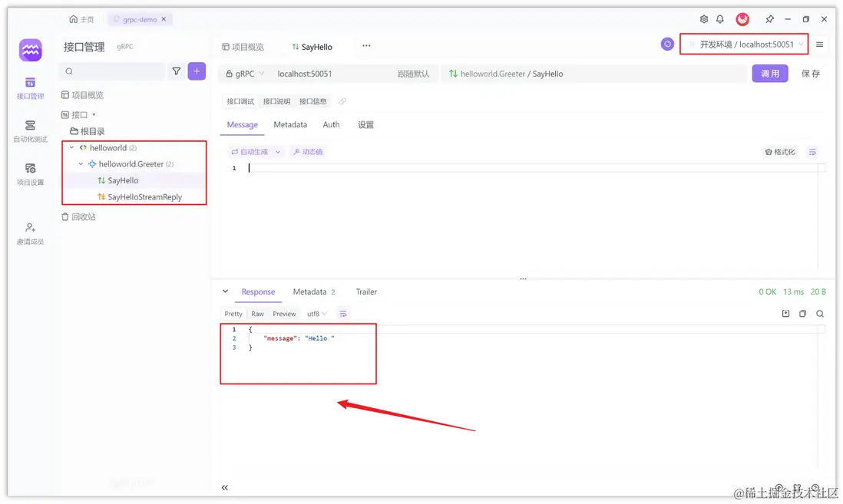The image size is (843, 504).
Task: Open the 项目设置 sidebar section
Action: point(30,175)
